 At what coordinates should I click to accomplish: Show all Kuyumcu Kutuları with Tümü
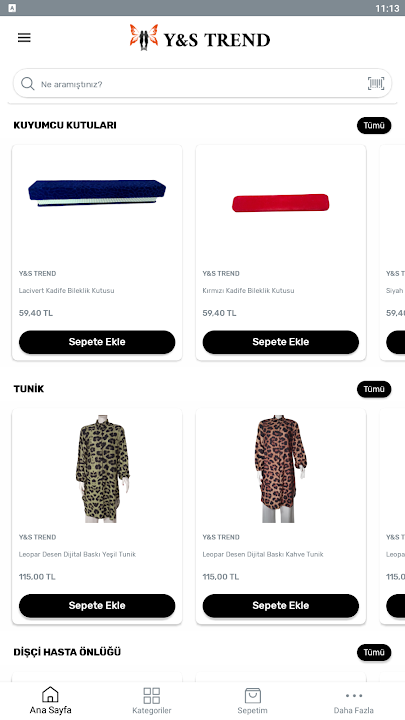click(374, 125)
